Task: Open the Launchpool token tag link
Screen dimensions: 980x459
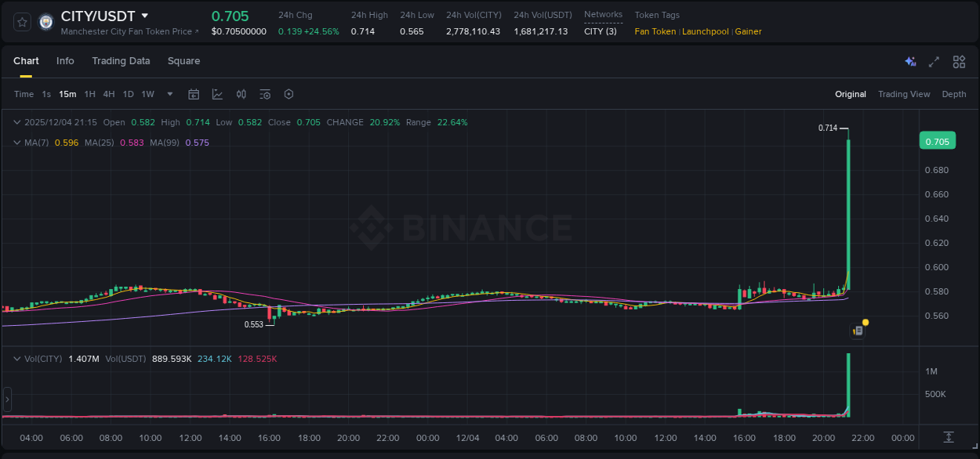Action: [x=705, y=31]
